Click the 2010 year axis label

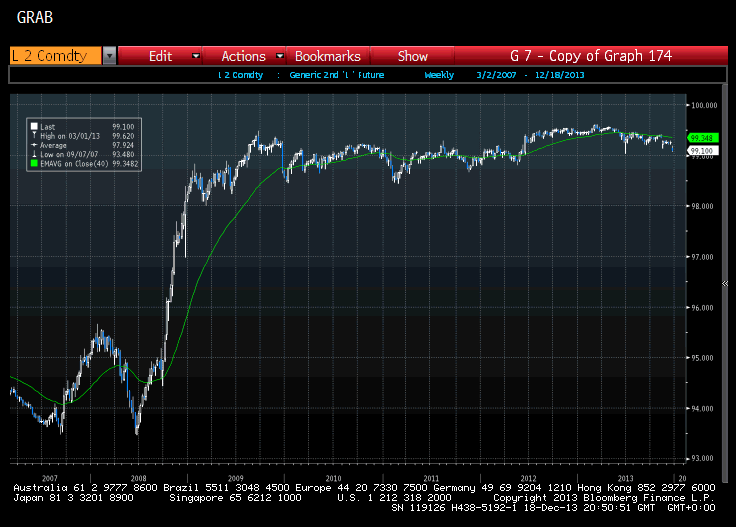click(333, 478)
